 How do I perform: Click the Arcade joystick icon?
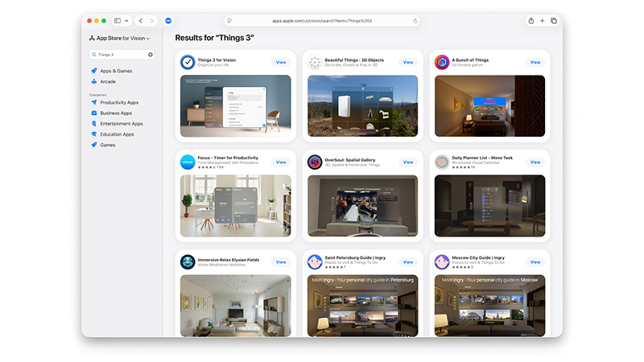pos(94,81)
